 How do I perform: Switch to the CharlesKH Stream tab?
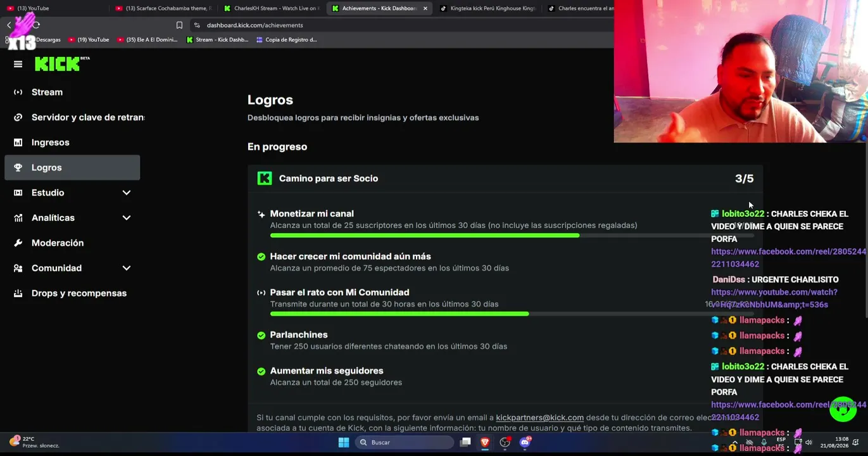point(271,8)
